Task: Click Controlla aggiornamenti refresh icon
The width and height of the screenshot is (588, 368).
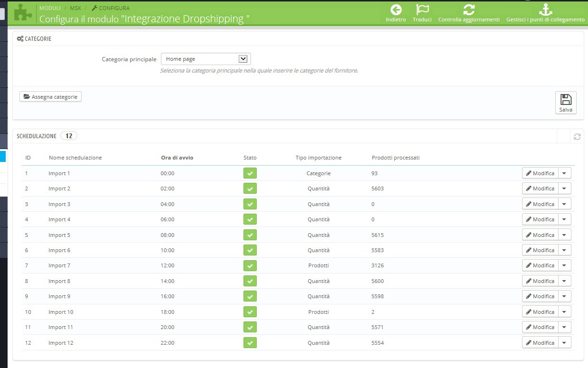Action: click(469, 10)
